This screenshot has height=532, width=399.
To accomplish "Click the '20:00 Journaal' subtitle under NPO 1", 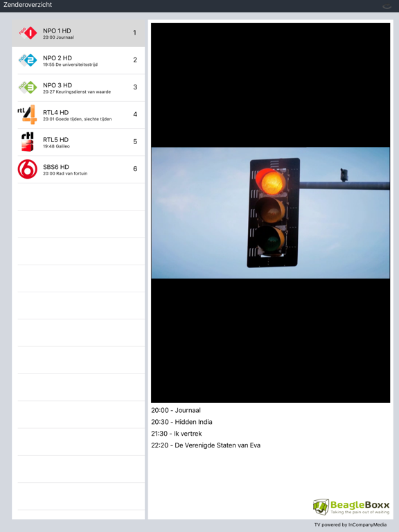I will tap(58, 37).
